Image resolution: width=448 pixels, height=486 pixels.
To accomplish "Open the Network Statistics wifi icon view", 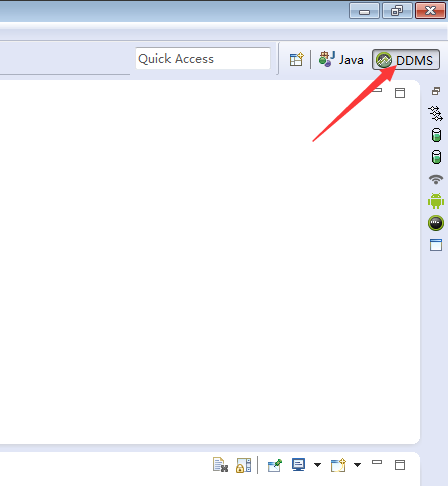I will tap(436, 179).
